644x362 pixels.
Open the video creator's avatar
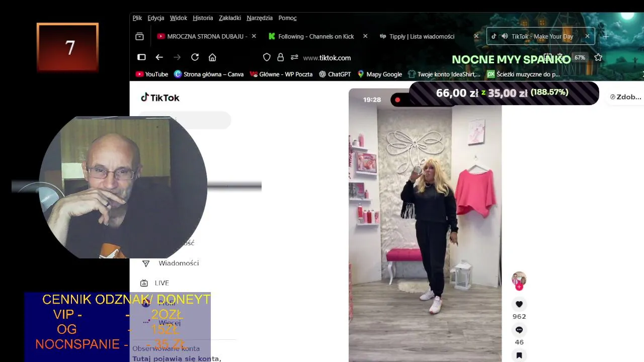(x=519, y=279)
